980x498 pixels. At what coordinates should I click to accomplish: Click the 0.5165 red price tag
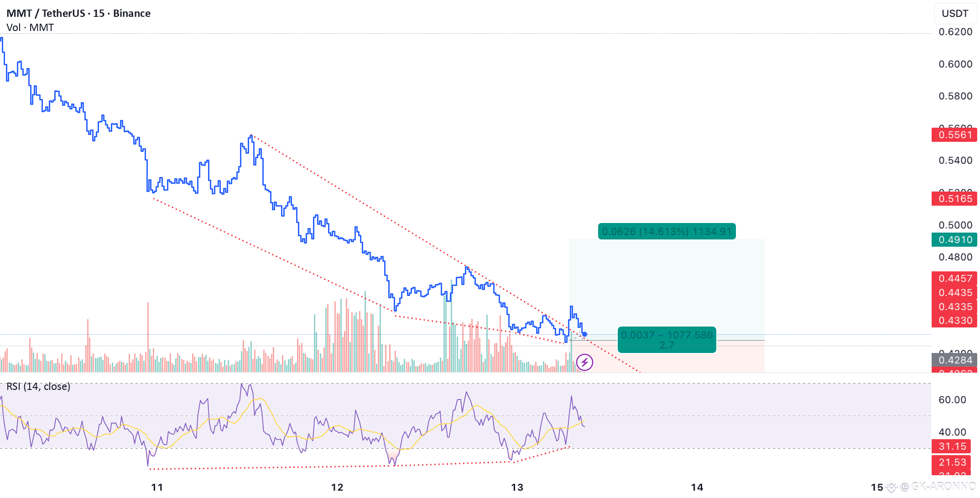tap(955, 199)
